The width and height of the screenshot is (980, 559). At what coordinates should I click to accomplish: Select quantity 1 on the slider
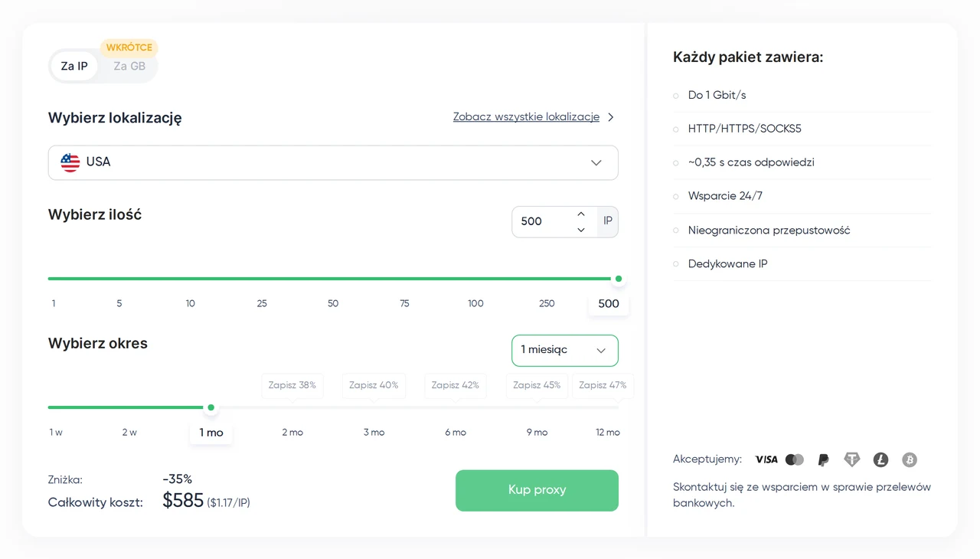tap(54, 303)
